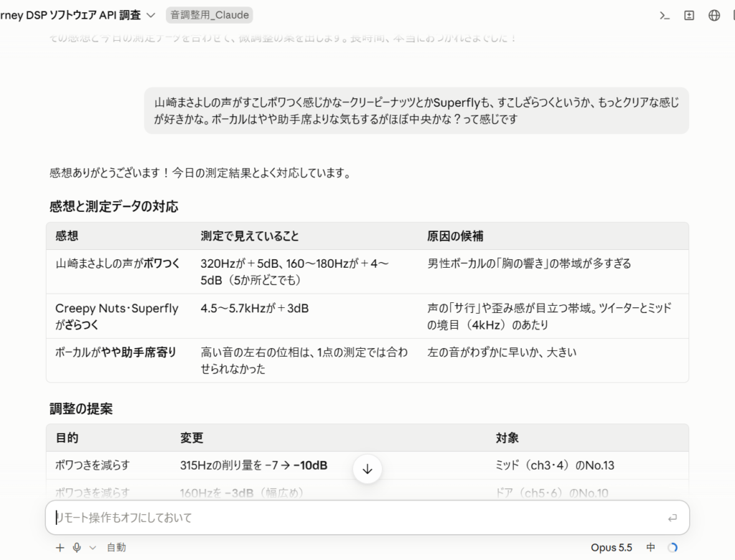735x560 pixels.
Task: Click cell 'ドア（ch5・6）のNo.10'
Action: pos(552,493)
